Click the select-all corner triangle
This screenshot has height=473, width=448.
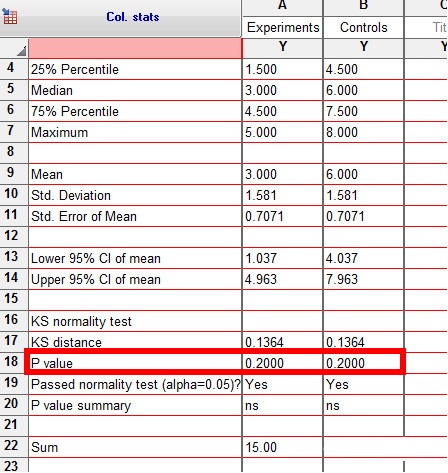[x=21, y=51]
